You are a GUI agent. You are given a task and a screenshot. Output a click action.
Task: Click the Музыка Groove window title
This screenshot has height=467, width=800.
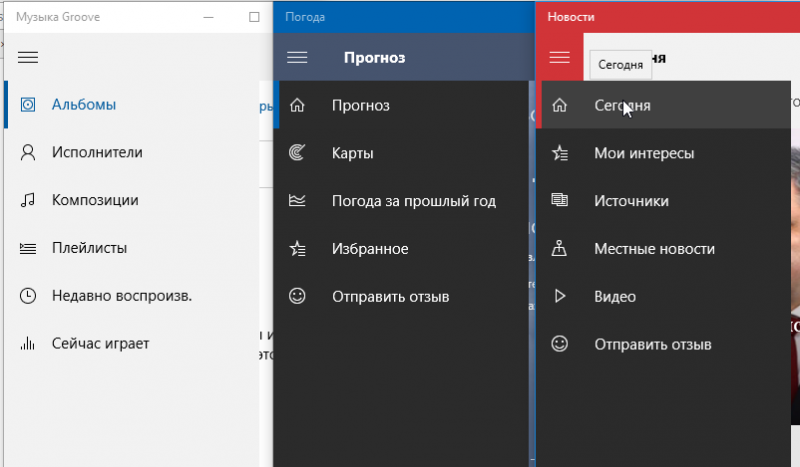pyautogui.click(x=58, y=17)
